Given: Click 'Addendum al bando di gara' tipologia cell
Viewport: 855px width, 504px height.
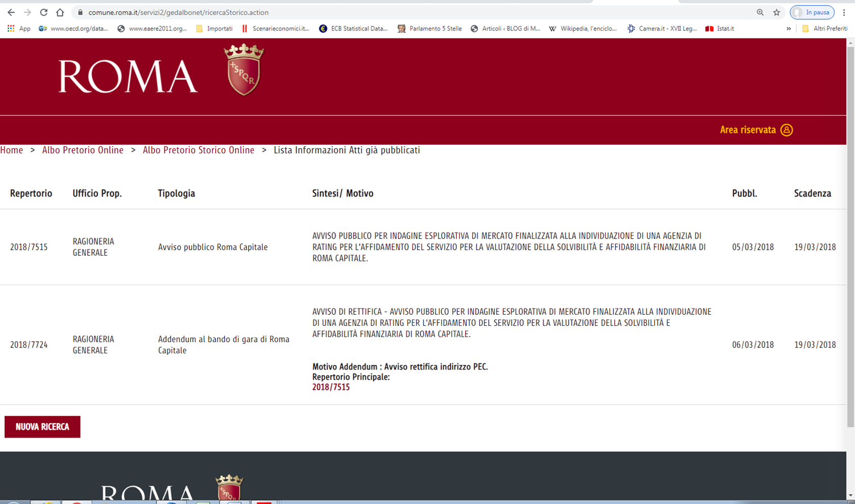Looking at the screenshot, I should coord(223,345).
